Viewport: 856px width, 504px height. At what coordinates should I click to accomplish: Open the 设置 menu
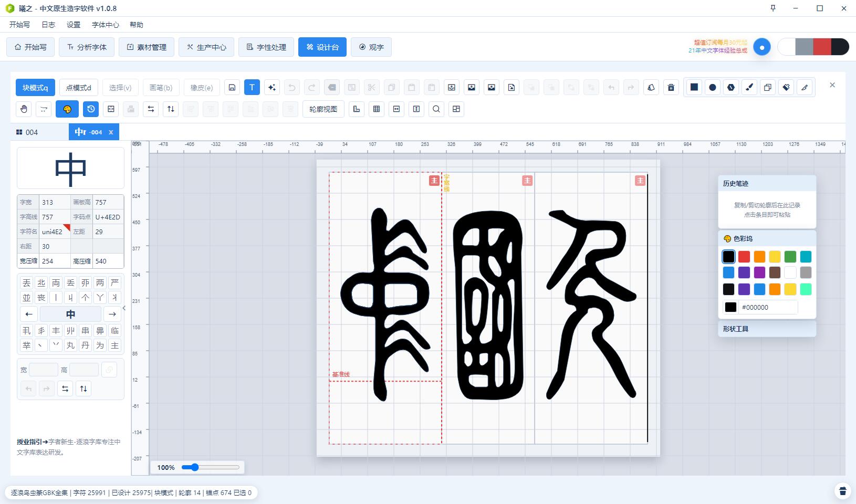[x=74, y=25]
